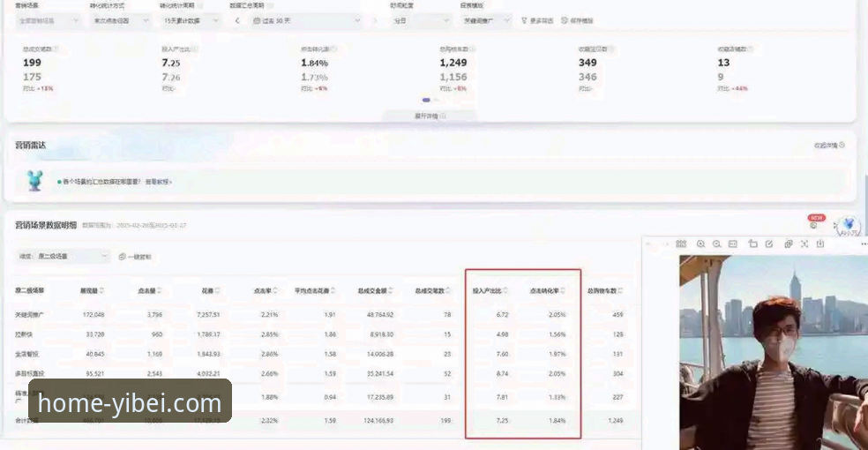Open the 分日 time granularity dropdown
Image resolution: width=868 pixels, height=450 pixels.
pos(421,20)
